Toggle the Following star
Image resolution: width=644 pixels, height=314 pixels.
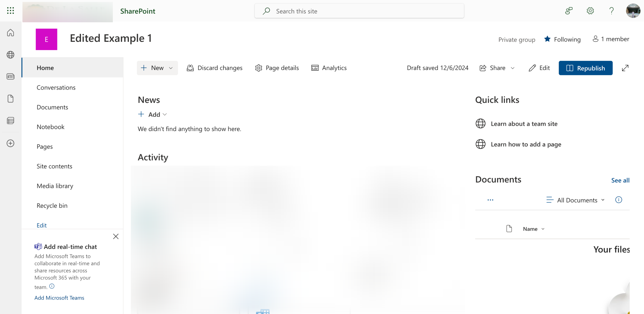(547, 39)
